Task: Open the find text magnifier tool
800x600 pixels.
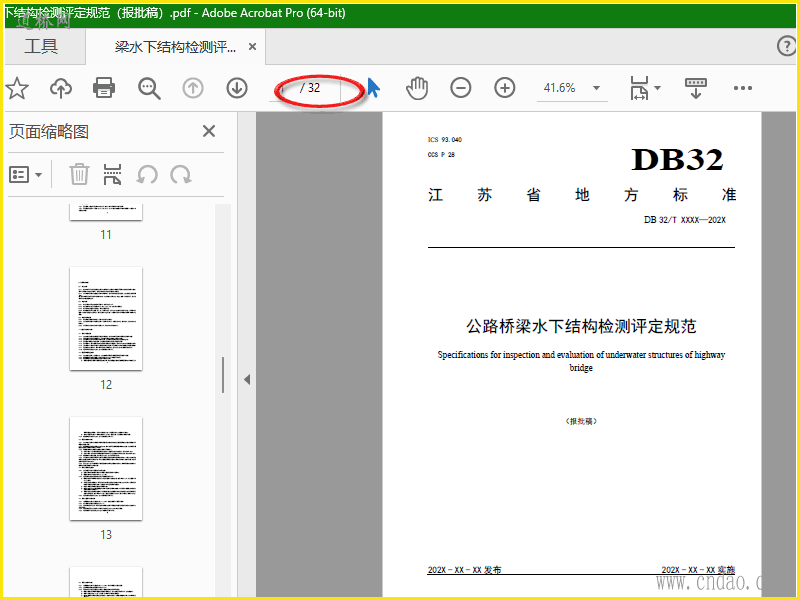Action: pyautogui.click(x=149, y=88)
